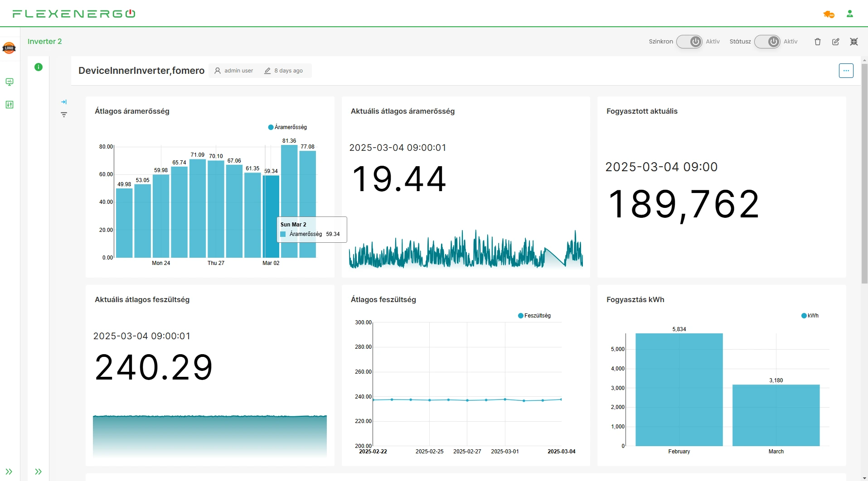Viewport: 868px width, 481px height.
Task: Open the user profile icon
Action: coord(850,14)
